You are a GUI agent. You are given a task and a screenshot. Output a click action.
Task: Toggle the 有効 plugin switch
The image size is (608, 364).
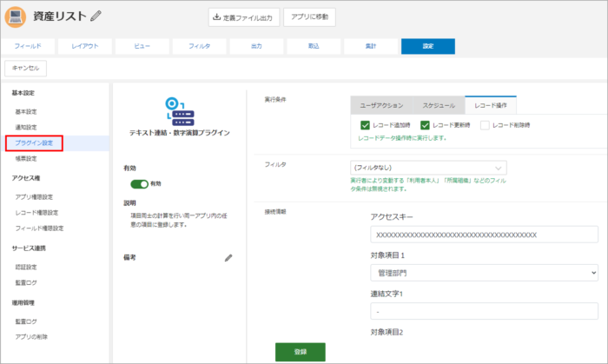[x=139, y=184]
